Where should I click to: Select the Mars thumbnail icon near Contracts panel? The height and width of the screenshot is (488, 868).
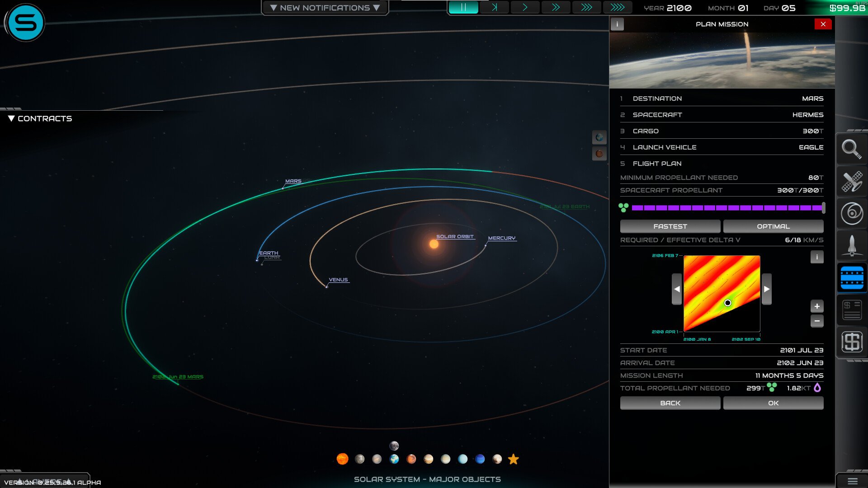click(x=600, y=153)
